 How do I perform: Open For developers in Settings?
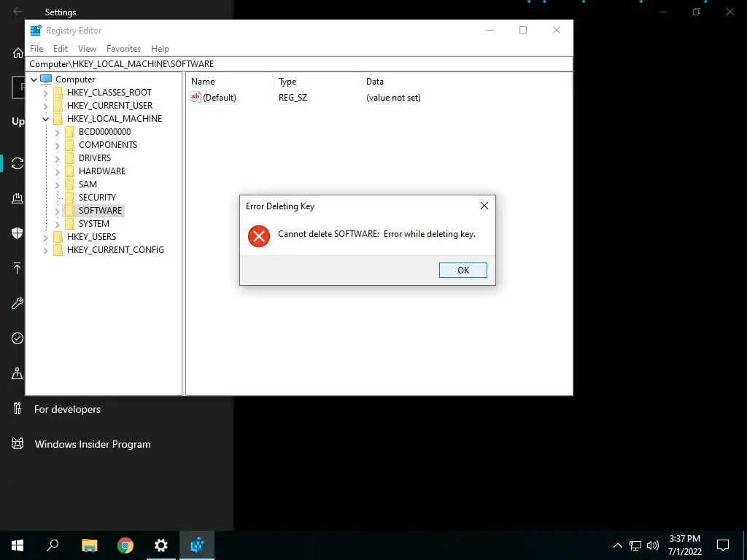pos(67,409)
